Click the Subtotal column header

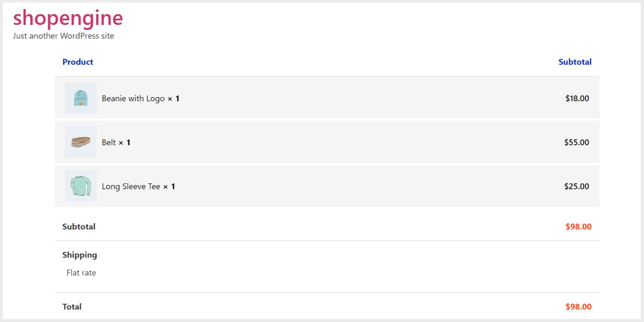pyautogui.click(x=575, y=62)
